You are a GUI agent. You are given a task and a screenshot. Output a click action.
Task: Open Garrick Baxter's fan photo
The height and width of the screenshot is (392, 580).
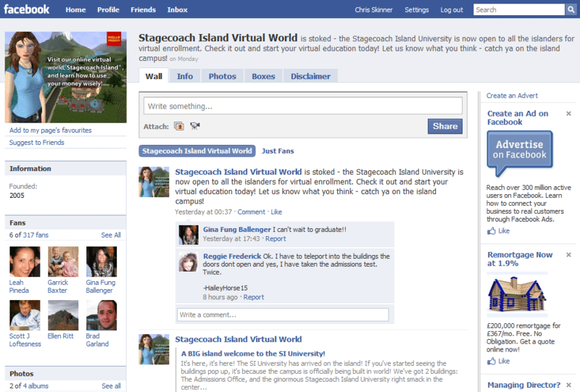tap(63, 262)
